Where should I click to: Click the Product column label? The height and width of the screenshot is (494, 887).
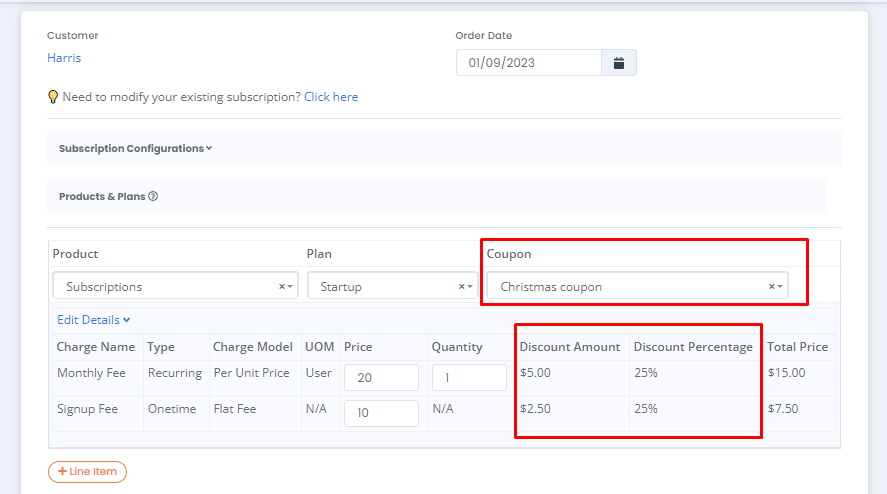[x=75, y=254]
